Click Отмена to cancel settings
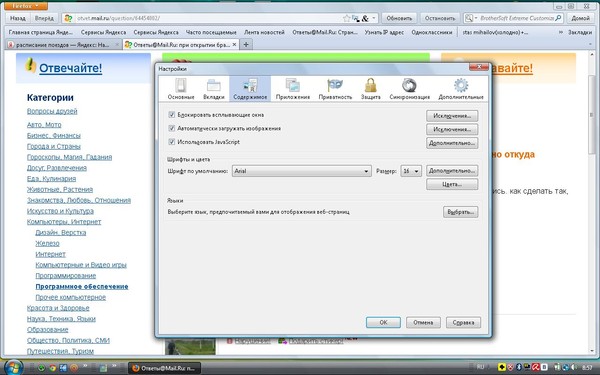This screenshot has width=600, height=375. (423, 323)
